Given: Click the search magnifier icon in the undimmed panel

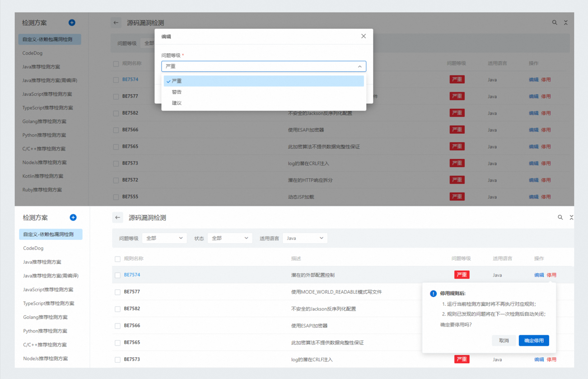Looking at the screenshot, I should pos(560,218).
